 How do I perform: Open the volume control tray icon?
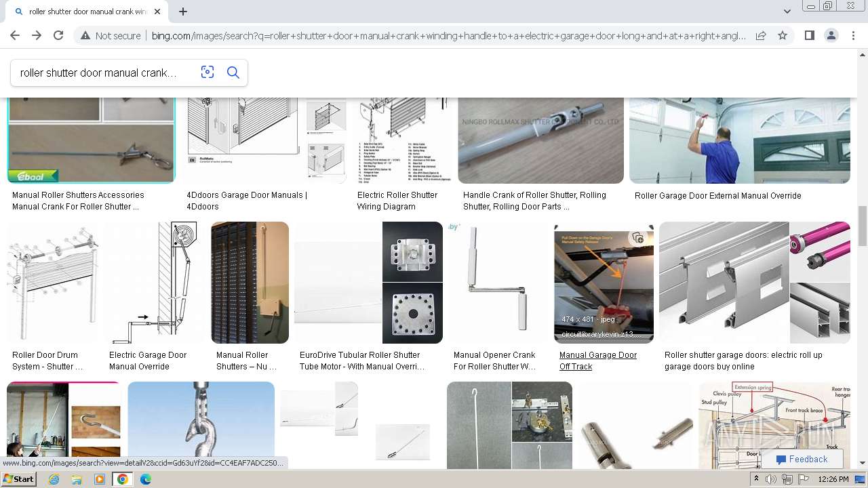click(x=771, y=479)
